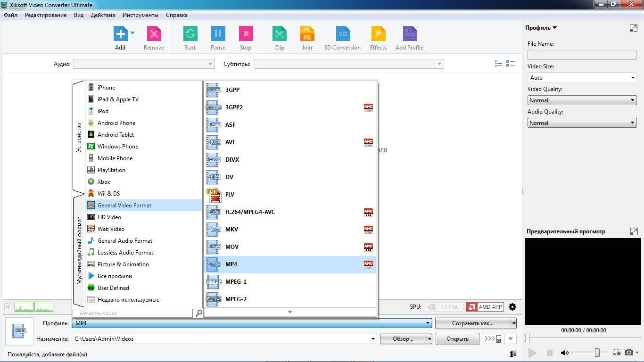Choose the FLV format
644x362 pixels.
pyautogui.click(x=290, y=195)
